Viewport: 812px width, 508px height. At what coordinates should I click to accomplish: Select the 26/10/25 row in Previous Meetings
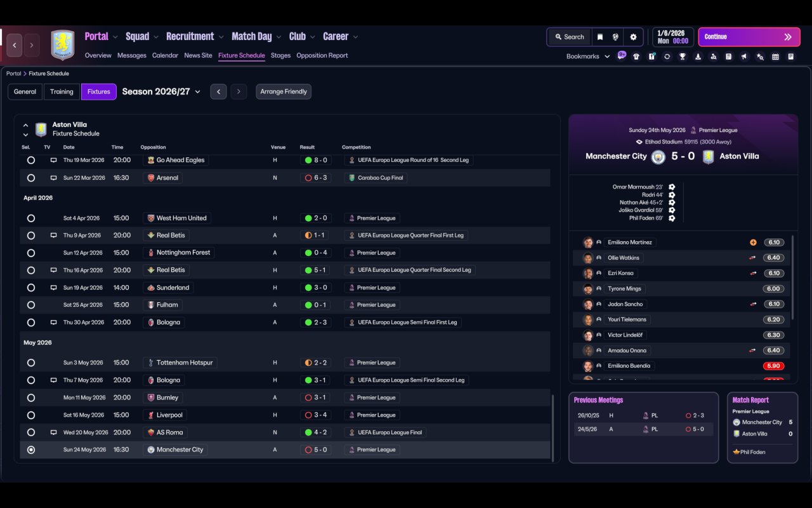tap(643, 415)
